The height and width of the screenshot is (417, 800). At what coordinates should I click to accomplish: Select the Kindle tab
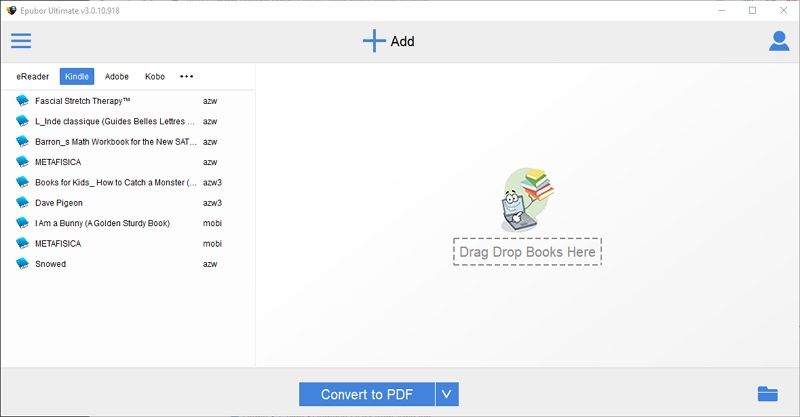pyautogui.click(x=77, y=77)
